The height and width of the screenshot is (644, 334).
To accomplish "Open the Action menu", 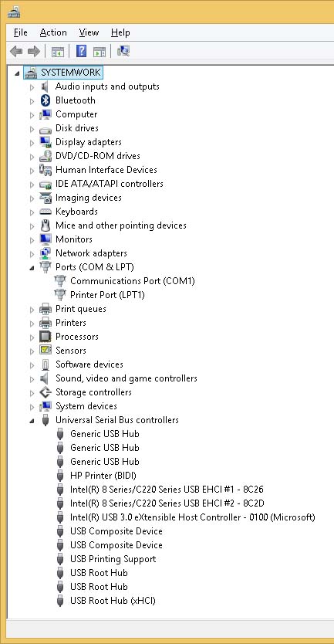I will click(x=53, y=32).
